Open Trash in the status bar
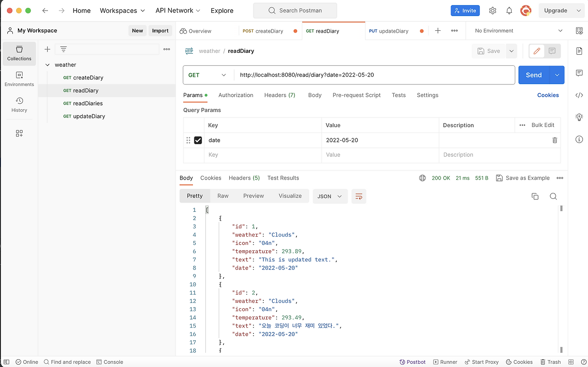The image size is (588, 367). point(550,362)
